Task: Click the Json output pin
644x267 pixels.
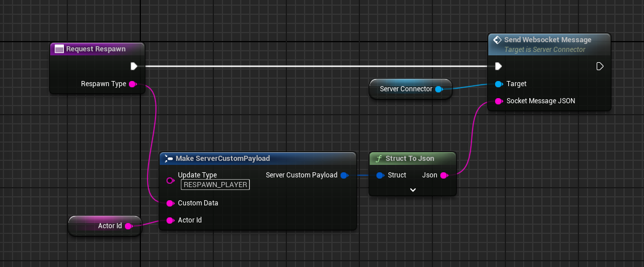Action: click(444, 175)
